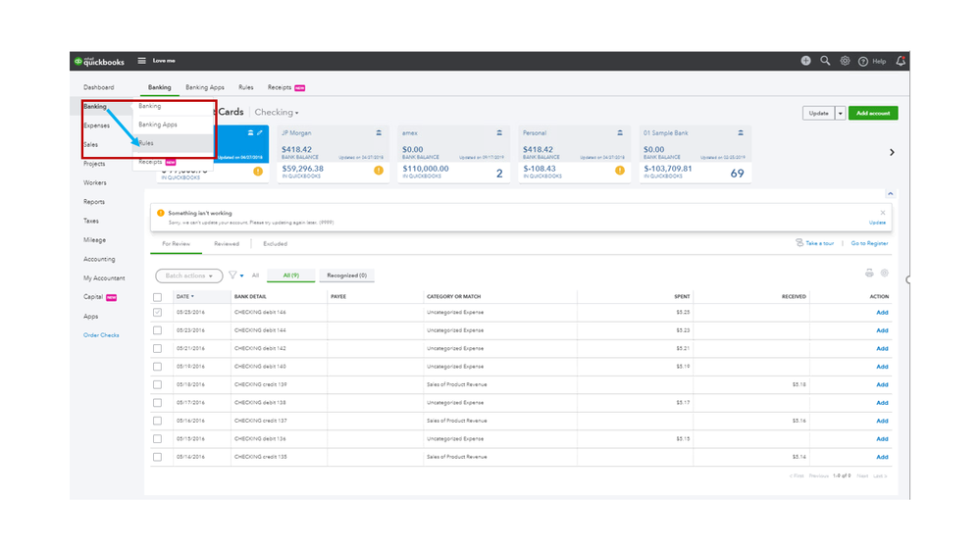Image resolution: width=980 pixels, height=551 pixels.
Task: Open Dashboard in the left sidebar
Action: tap(99, 87)
